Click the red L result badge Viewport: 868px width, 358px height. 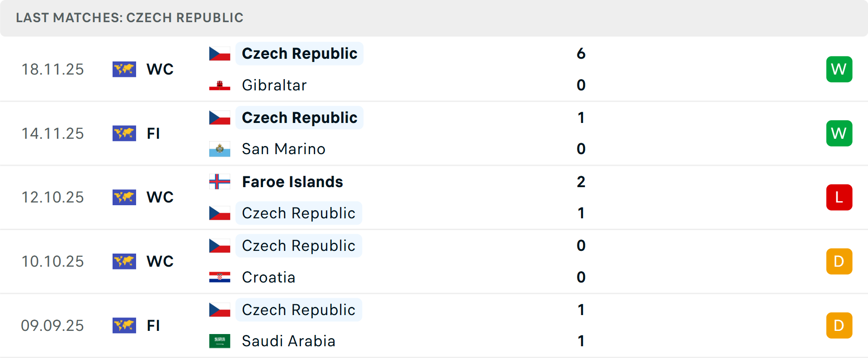[839, 198]
